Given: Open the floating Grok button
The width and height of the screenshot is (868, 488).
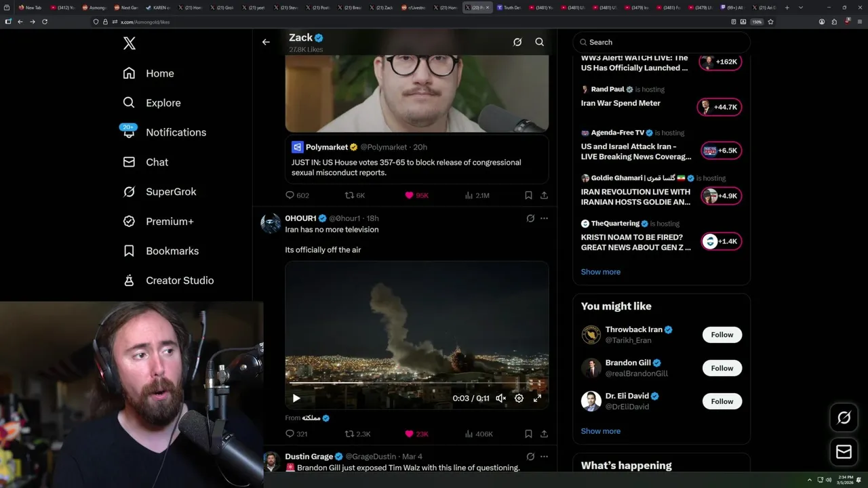Looking at the screenshot, I should 844,418.
